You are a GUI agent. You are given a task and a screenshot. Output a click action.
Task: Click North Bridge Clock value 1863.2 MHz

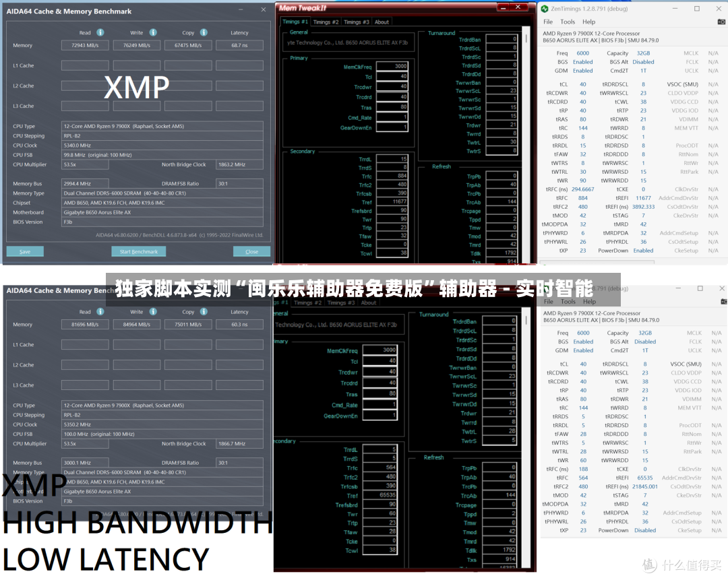(239, 165)
